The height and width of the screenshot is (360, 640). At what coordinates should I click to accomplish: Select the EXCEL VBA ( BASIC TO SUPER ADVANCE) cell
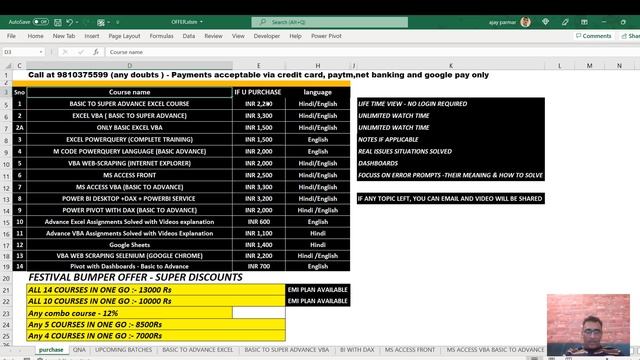pyautogui.click(x=129, y=116)
